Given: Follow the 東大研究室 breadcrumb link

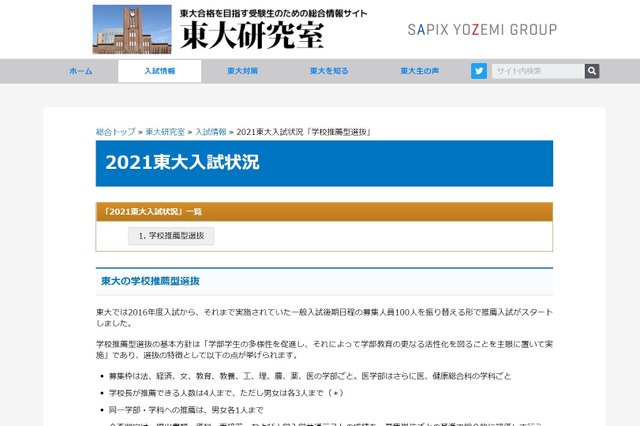Looking at the screenshot, I should click(x=165, y=132).
